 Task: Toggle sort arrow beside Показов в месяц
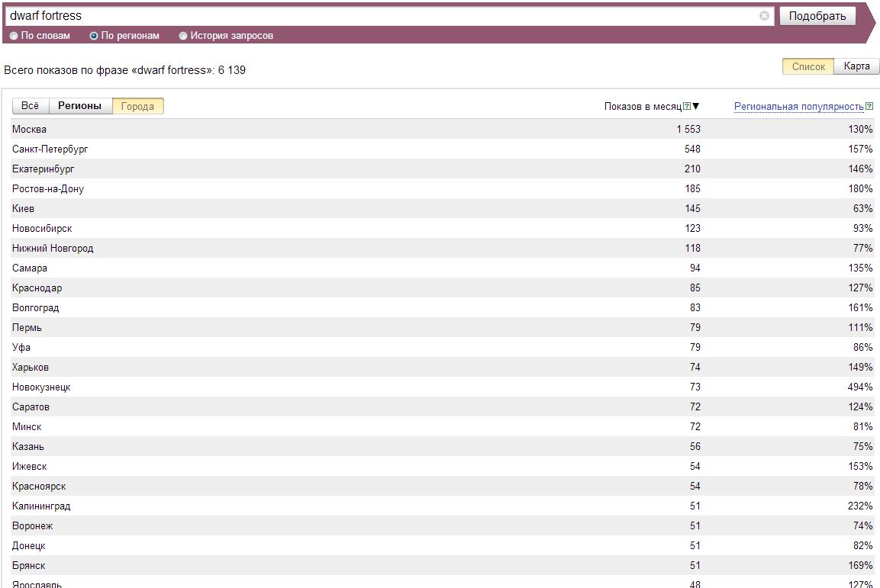[x=696, y=106]
